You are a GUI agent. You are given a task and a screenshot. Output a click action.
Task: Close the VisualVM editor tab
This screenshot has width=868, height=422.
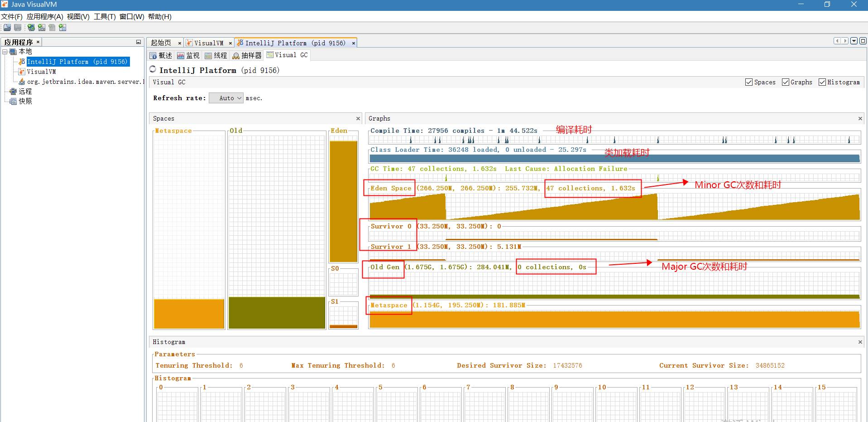[230, 43]
